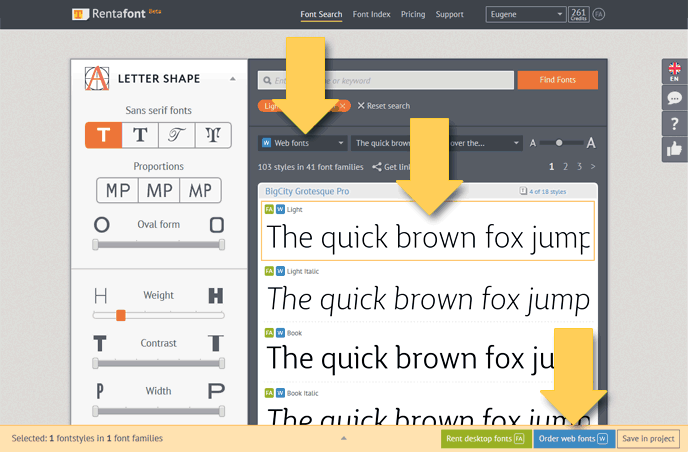The height and width of the screenshot is (452, 688).
Task: Choose the middle MP proportions option
Action: pos(159,190)
